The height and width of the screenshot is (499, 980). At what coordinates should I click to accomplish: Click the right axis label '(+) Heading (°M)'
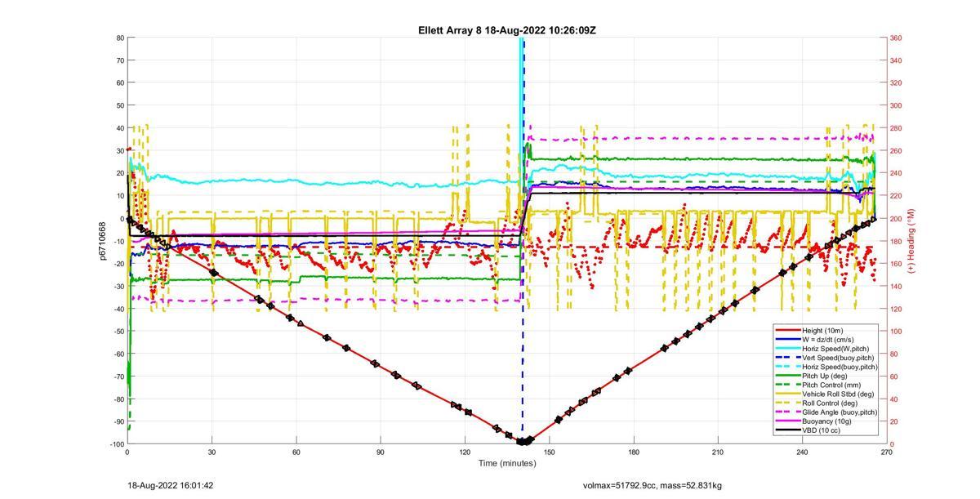coord(911,240)
